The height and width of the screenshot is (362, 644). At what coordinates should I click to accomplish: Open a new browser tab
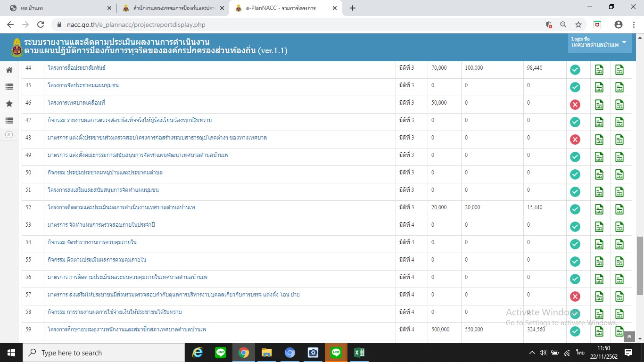pos(353,8)
